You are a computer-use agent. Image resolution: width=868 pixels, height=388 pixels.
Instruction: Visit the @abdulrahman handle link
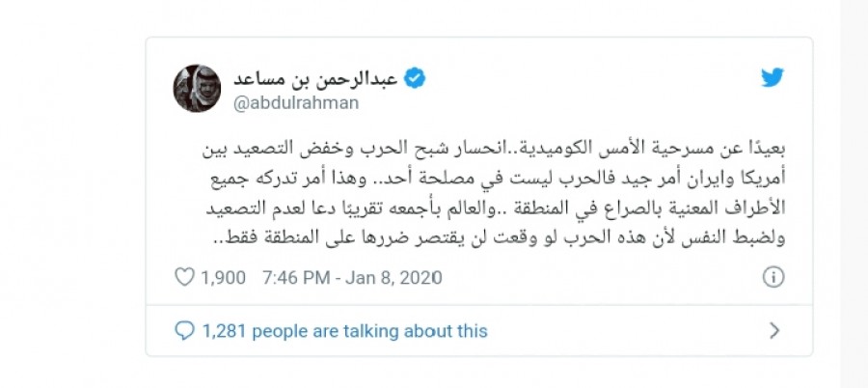296,103
